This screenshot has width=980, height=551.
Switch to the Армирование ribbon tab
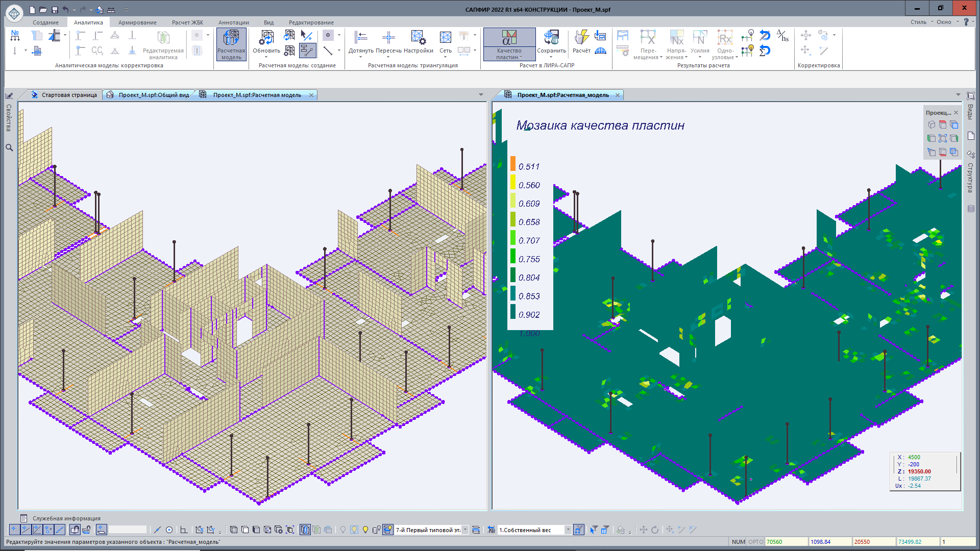click(x=137, y=22)
